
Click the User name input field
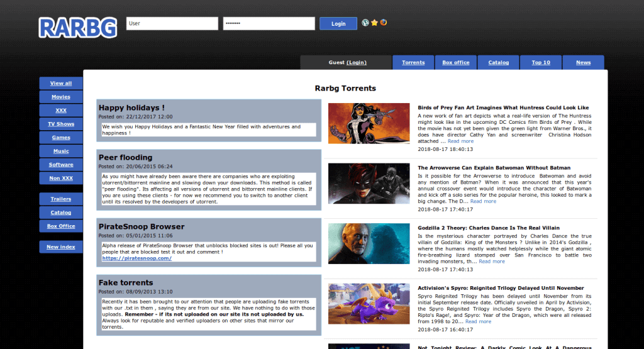172,23
